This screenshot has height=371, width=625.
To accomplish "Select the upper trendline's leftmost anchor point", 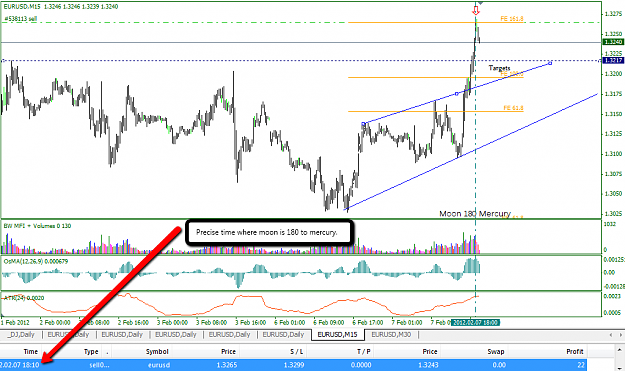I will (x=364, y=124).
